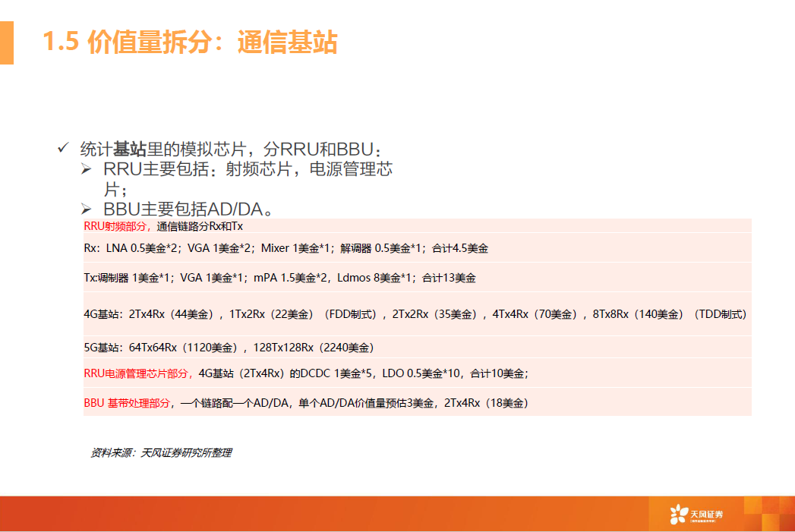Click the orange block beside the slide title
Viewport: 795px width, 532px height.
7,42
